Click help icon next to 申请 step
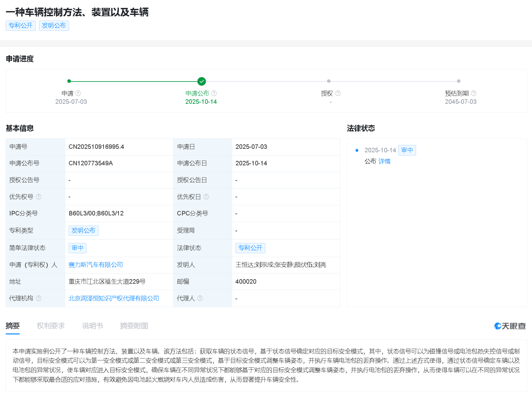This screenshot has height=395, width=532. pyautogui.click(x=78, y=93)
